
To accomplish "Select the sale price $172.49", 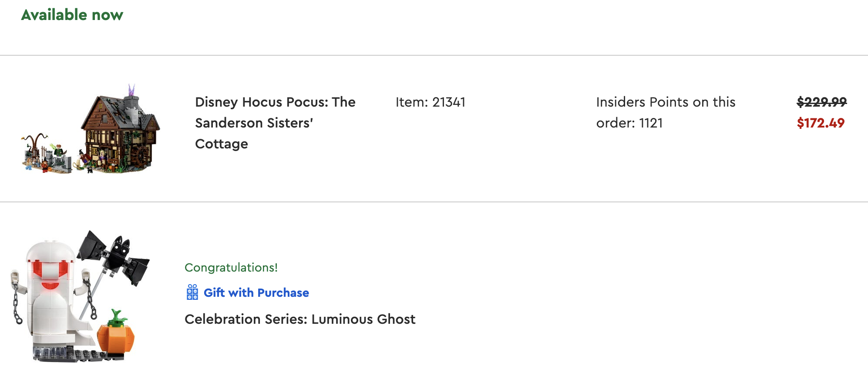I will (820, 123).
